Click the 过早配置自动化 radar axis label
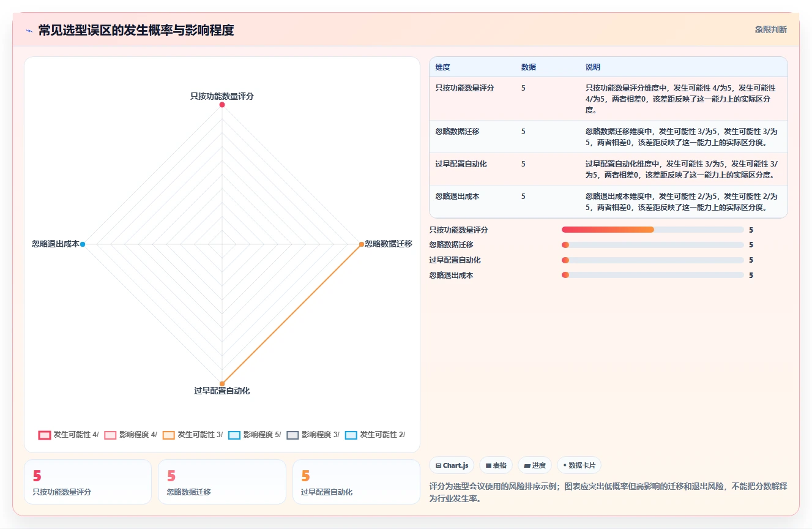The image size is (812, 529). 222,391
